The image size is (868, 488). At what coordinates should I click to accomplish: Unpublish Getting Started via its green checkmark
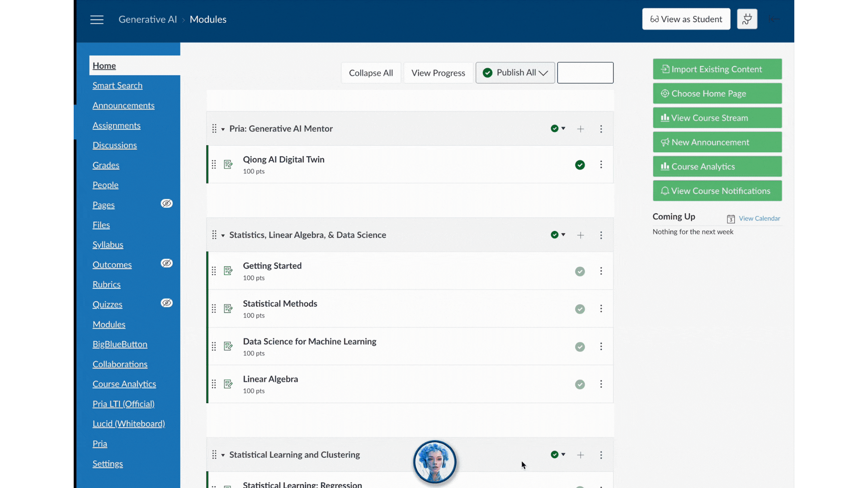pyautogui.click(x=580, y=271)
